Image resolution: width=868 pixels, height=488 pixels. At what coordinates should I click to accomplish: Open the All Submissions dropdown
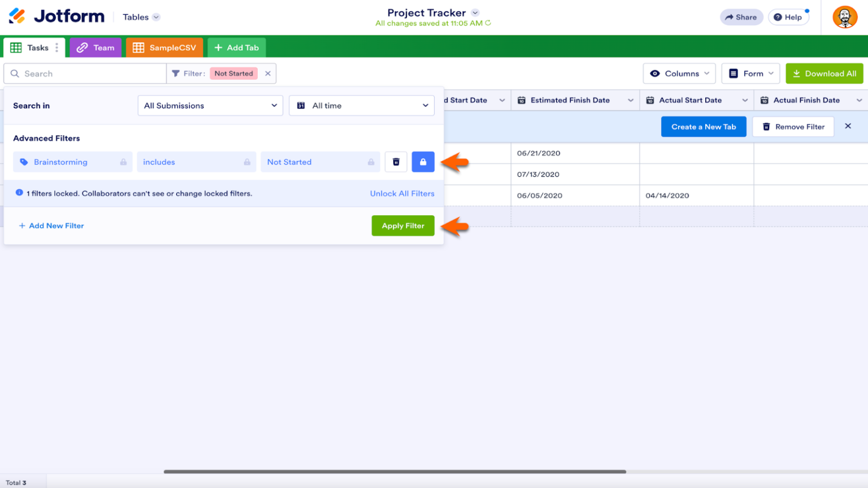pos(210,105)
